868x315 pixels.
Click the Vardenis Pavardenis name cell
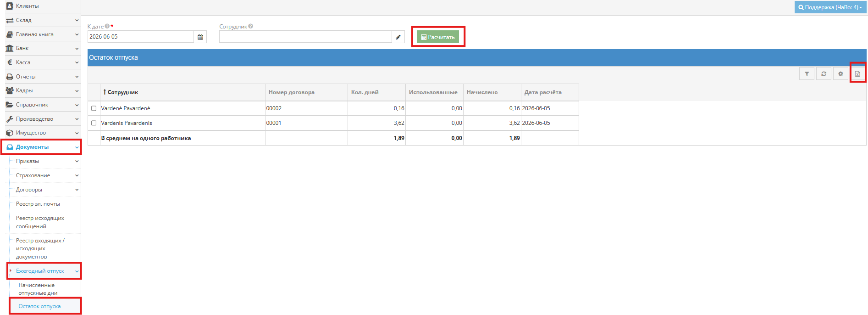pyautogui.click(x=182, y=123)
